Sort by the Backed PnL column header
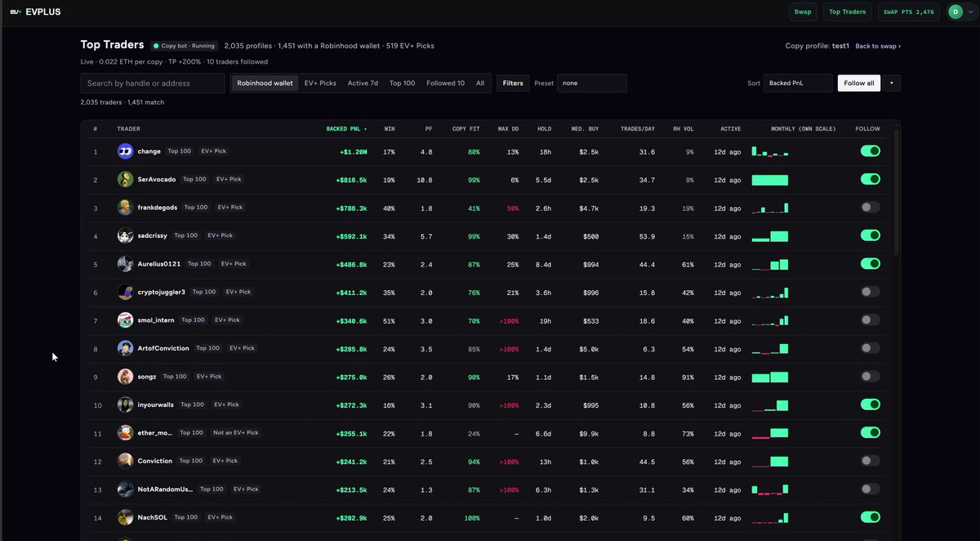 (x=346, y=129)
